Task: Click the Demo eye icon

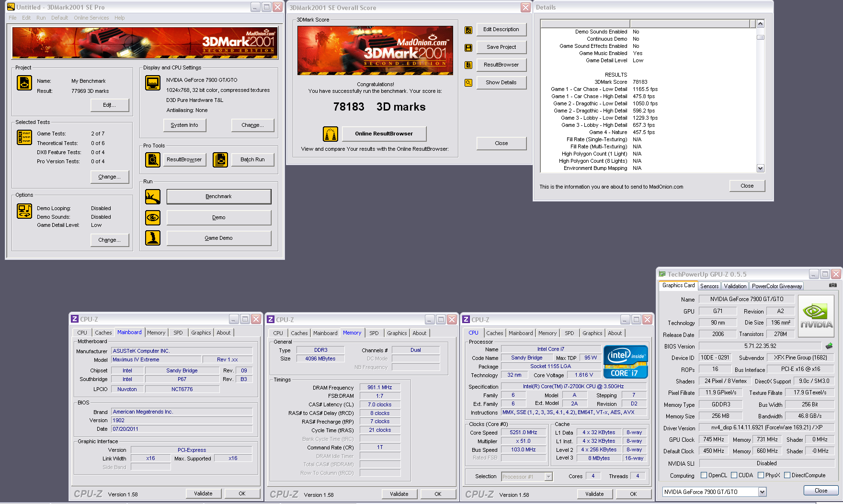Action: (x=153, y=217)
